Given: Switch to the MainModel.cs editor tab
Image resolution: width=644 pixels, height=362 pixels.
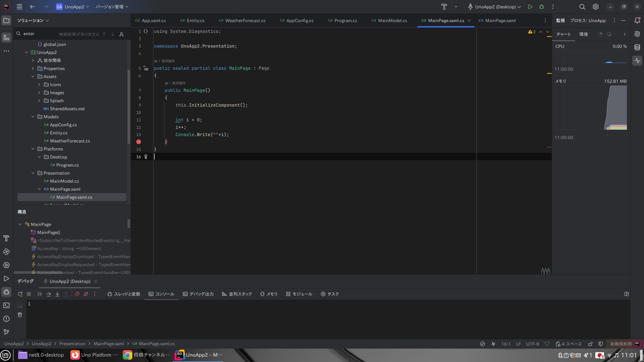Looking at the screenshot, I should (389, 20).
